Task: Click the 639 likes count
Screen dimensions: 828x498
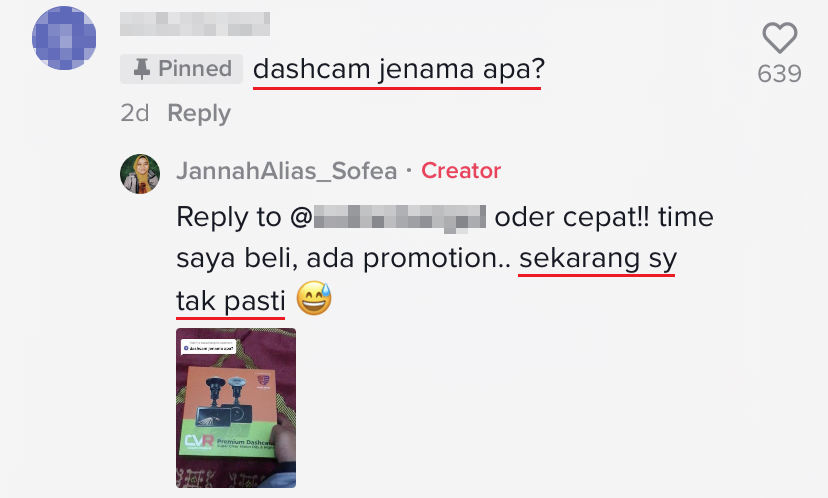Action: [779, 74]
